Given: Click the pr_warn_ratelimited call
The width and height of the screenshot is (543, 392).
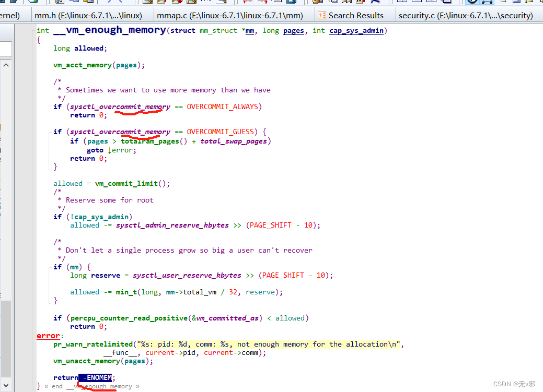Looking at the screenshot, I should tap(93, 345).
